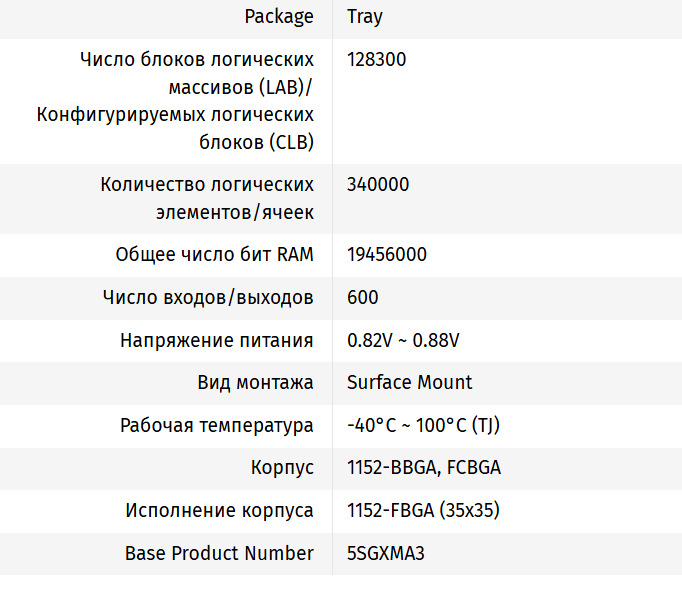
Task: Select the inputs/outputs value 600
Action: pyautogui.click(x=363, y=298)
